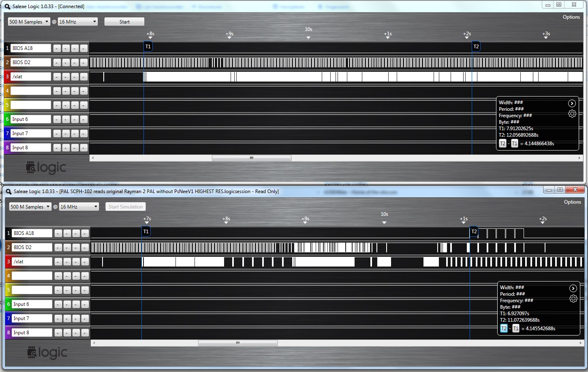The image size is (588, 372).
Task: Minimize the top Connected Saleae window
Action: pyautogui.click(x=548, y=5)
